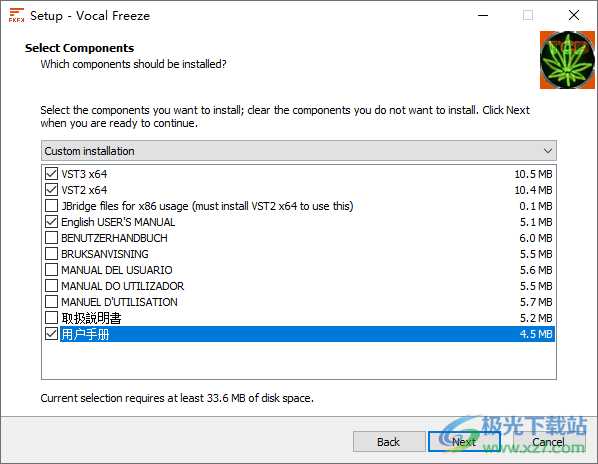
Task: Click the 4.5 MB size value
Action: 535,334
